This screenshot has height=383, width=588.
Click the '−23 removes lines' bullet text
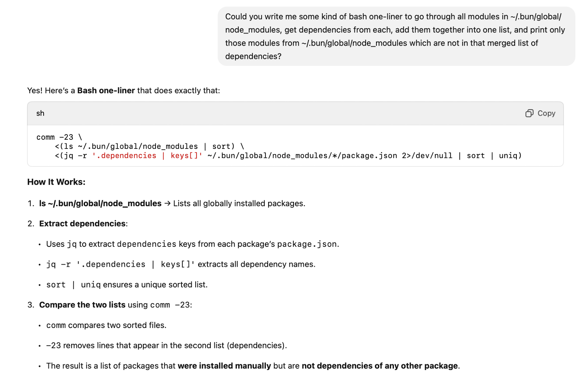[x=166, y=345]
